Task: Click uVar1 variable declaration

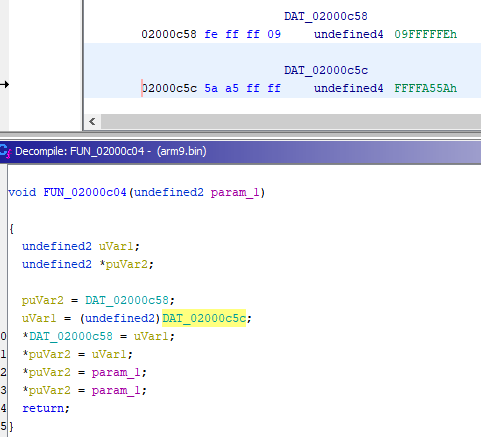Action: pos(116,246)
